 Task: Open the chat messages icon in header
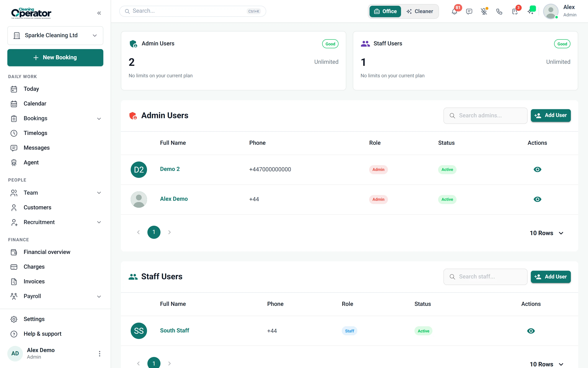469,11
